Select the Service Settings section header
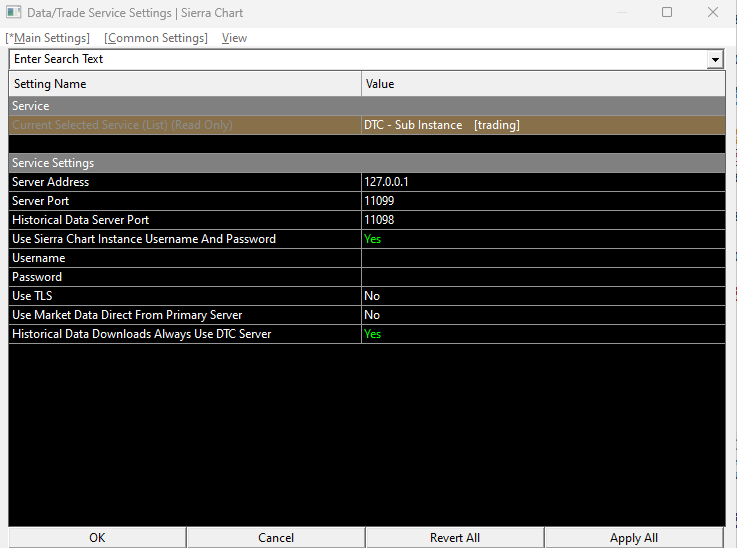Screen dimensions: 737x548 (367, 163)
